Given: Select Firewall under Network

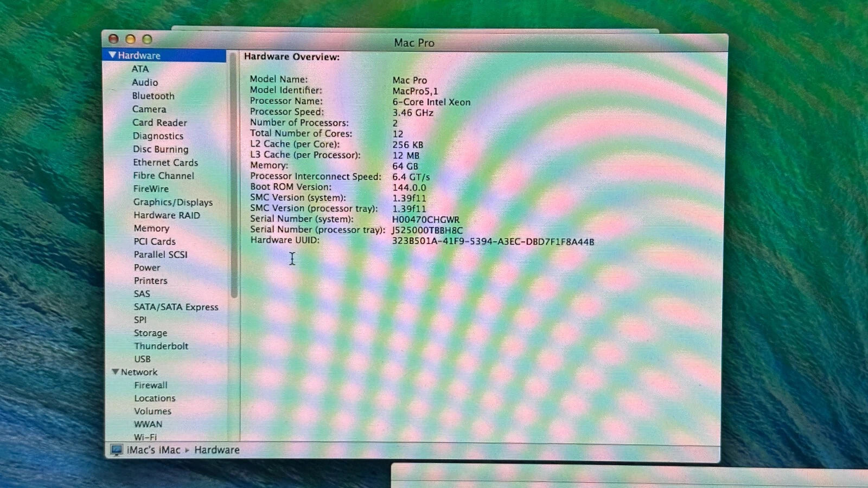Looking at the screenshot, I should (x=151, y=385).
